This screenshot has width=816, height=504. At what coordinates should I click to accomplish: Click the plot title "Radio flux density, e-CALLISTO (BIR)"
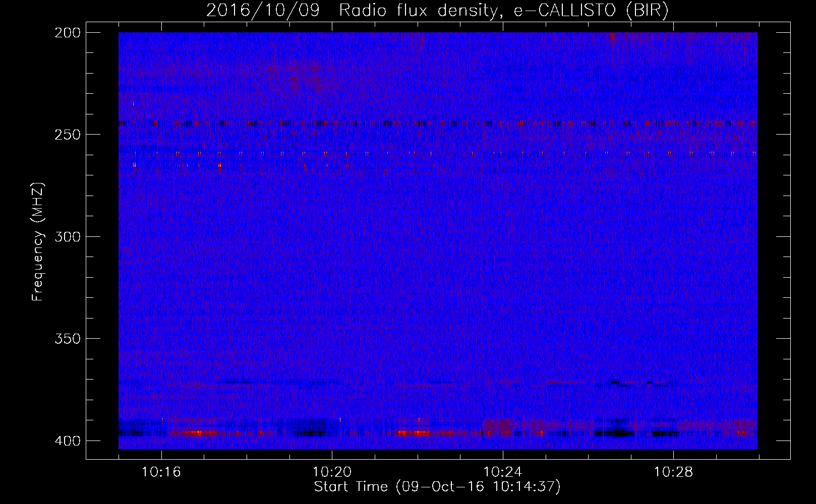pyautogui.click(x=504, y=10)
